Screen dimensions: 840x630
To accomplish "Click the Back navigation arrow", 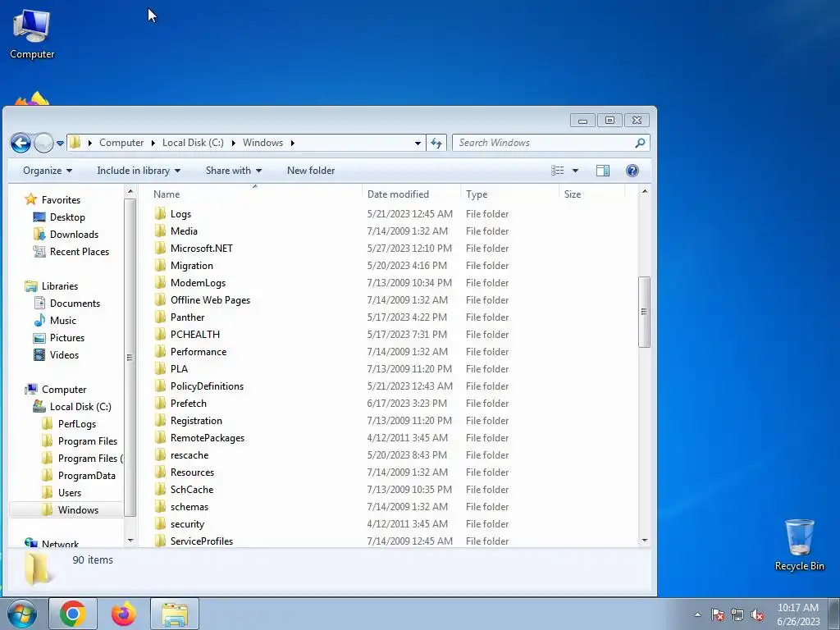I will [21, 143].
